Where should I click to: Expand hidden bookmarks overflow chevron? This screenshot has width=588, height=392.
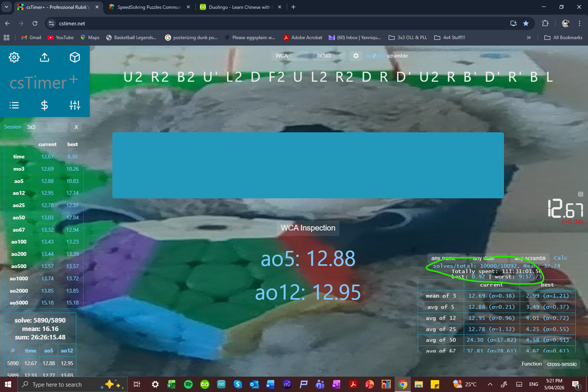[529, 38]
